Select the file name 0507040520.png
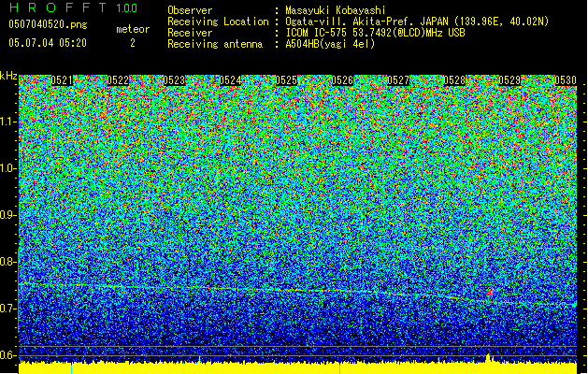This screenshot has width=588, height=374. (48, 25)
